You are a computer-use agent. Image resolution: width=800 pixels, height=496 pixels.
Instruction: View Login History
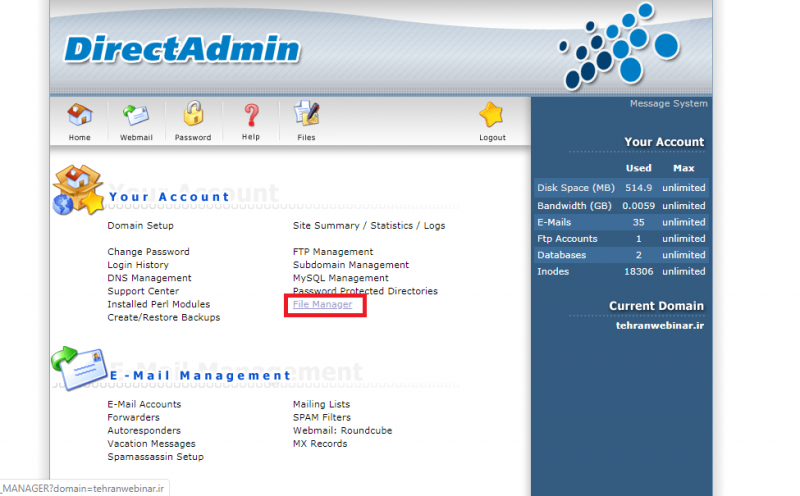click(x=137, y=265)
